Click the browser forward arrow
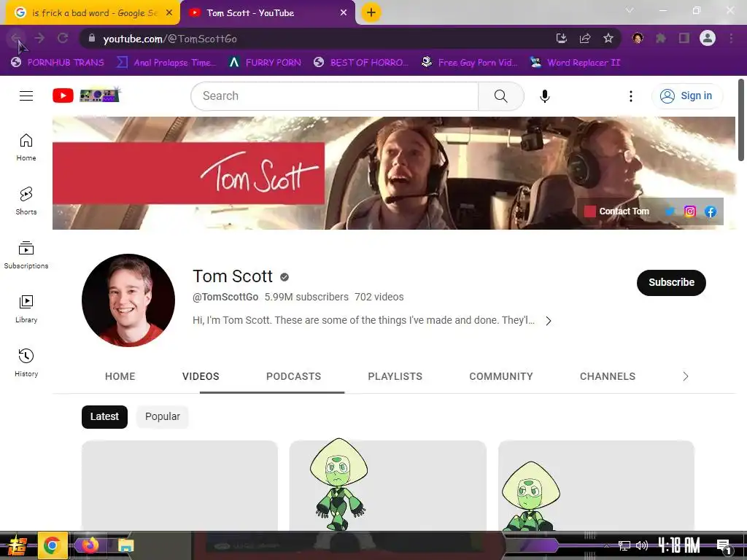Image resolution: width=747 pixels, height=560 pixels. click(x=39, y=39)
